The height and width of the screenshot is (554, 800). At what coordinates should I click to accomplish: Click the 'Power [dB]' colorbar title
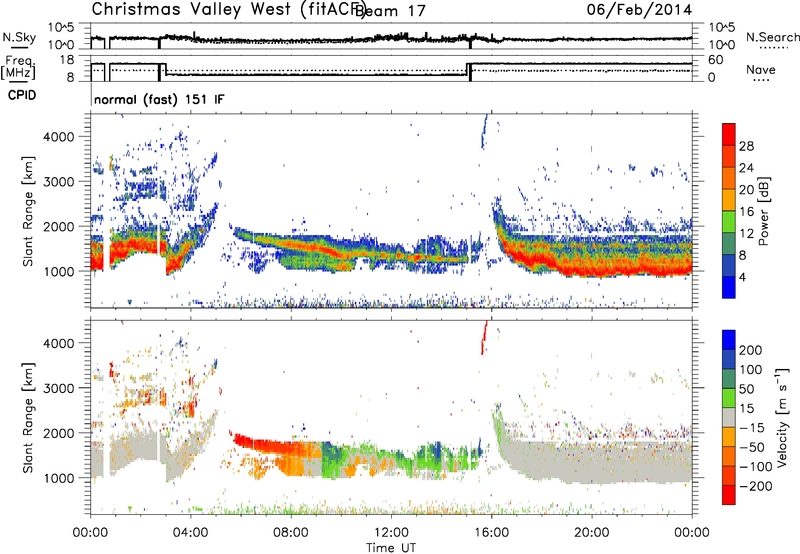(x=763, y=211)
